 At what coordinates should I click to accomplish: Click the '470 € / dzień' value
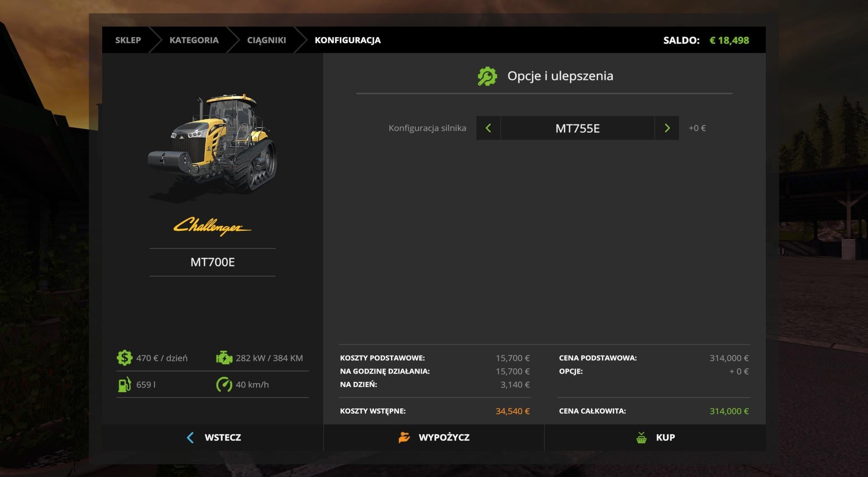[x=162, y=358]
